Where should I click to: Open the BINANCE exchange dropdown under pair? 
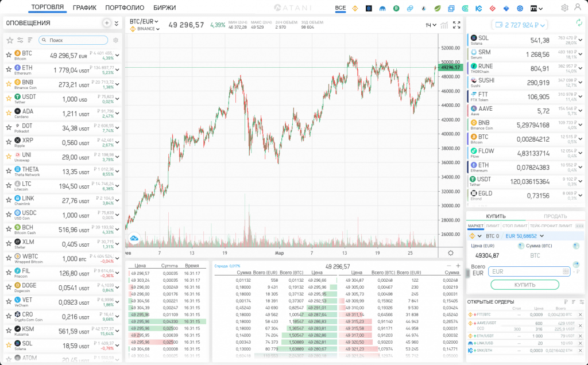pos(145,29)
